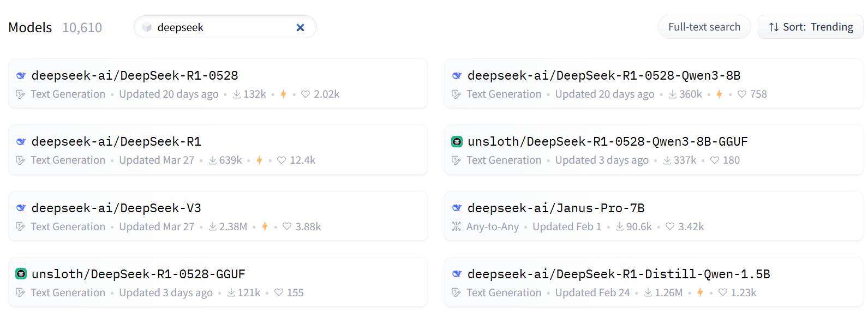The width and height of the screenshot is (868, 311).
Task: Click 'Updated Mar 27' on DeepSeek-V3 card
Action: 157,226
